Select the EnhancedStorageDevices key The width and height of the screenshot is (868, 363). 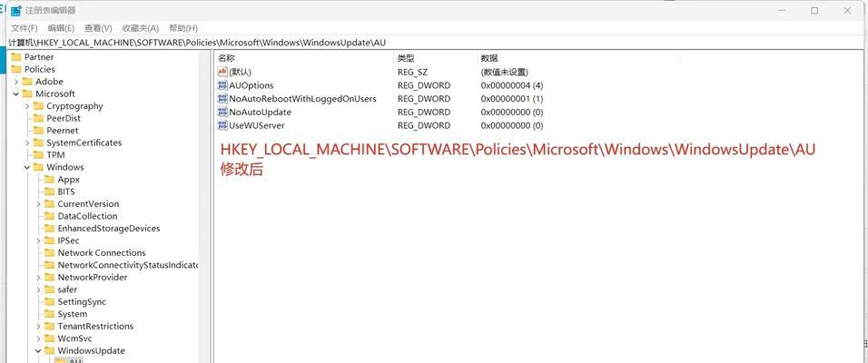coord(109,228)
